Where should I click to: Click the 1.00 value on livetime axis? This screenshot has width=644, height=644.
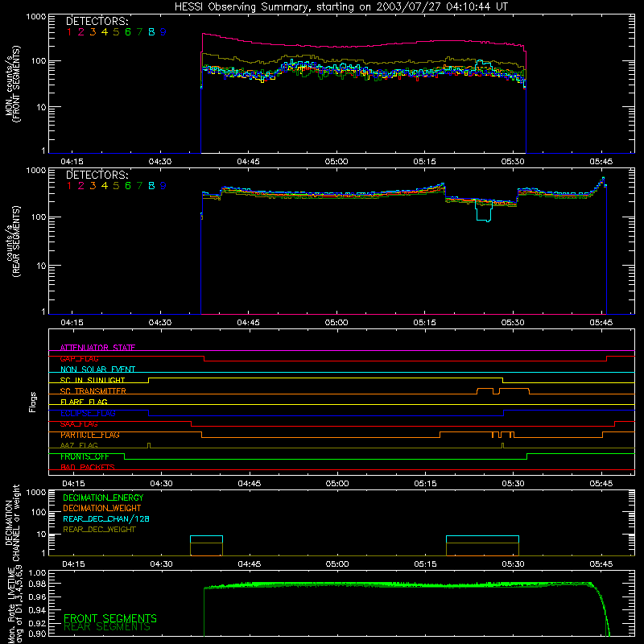click(37, 572)
